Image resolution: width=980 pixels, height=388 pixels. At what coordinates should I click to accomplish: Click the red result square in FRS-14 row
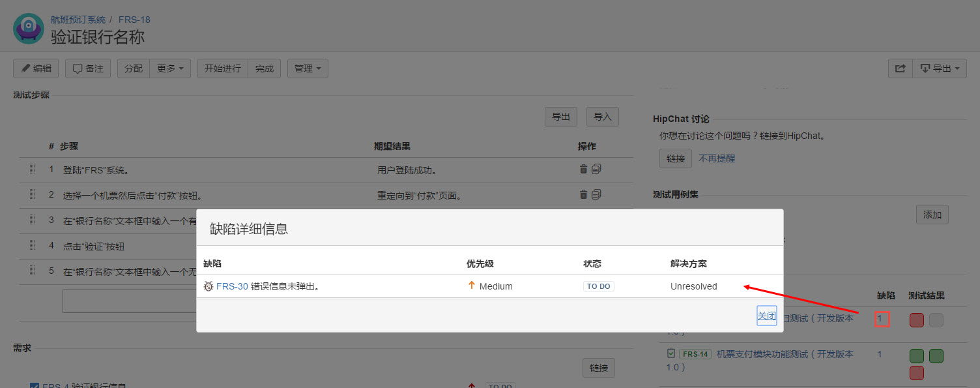point(917,373)
